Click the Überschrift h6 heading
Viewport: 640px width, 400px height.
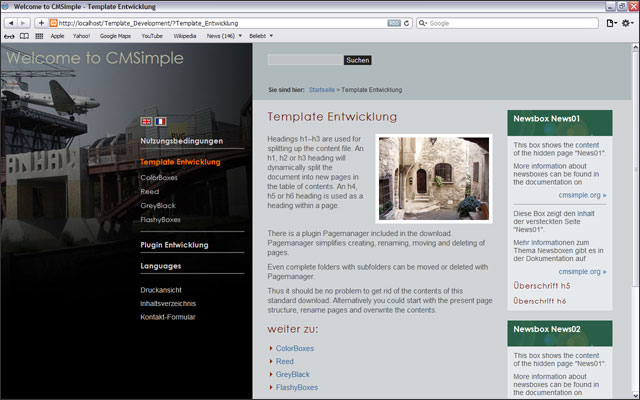pos(540,301)
